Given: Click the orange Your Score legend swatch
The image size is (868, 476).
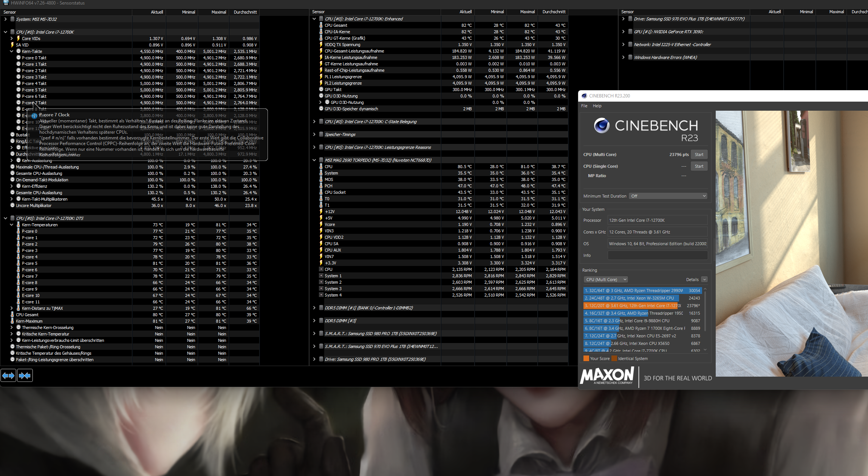Looking at the screenshot, I should (586, 359).
